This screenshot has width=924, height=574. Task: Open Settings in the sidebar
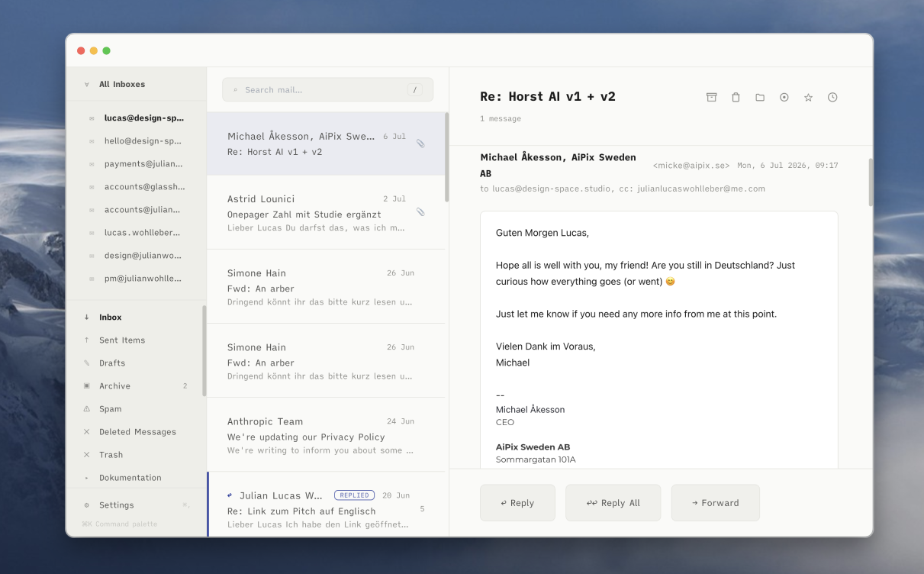(136, 505)
